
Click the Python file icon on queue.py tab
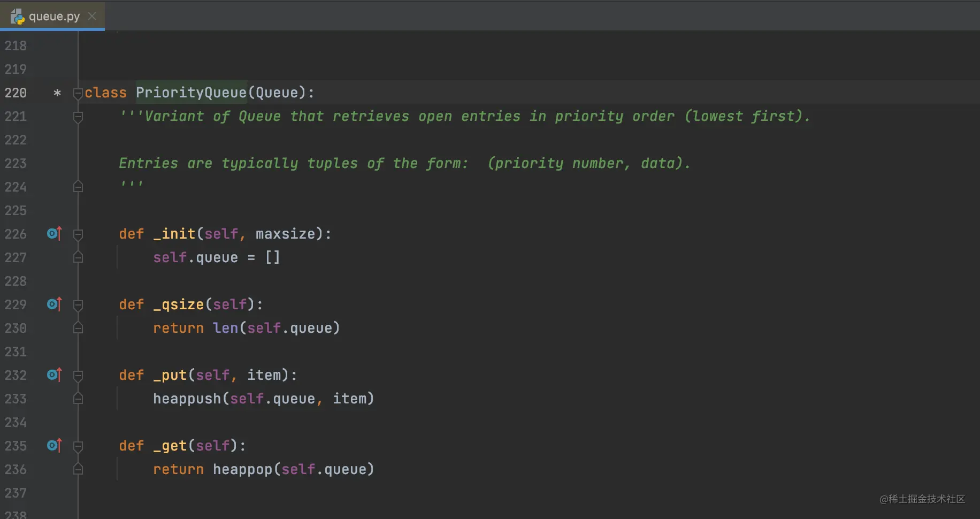18,17
